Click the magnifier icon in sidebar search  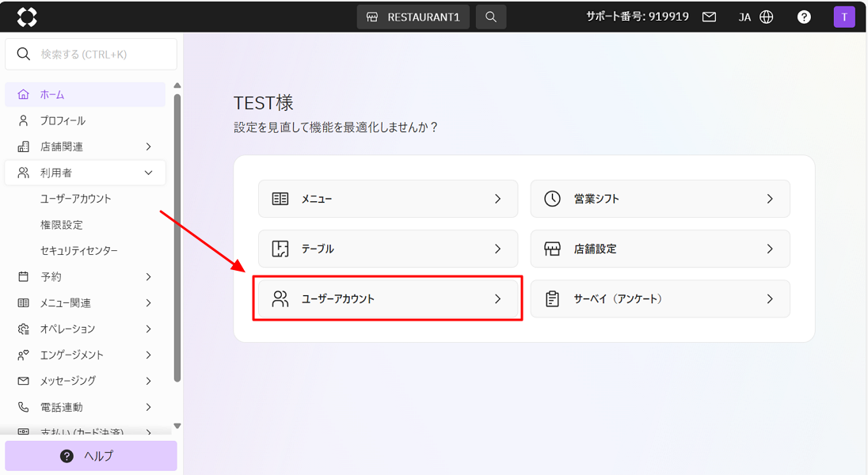(x=23, y=55)
